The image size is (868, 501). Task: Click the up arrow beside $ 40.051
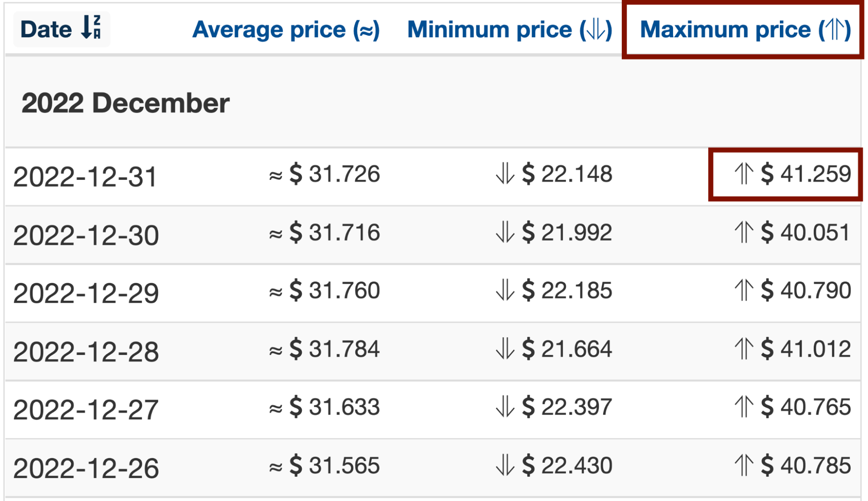click(744, 232)
